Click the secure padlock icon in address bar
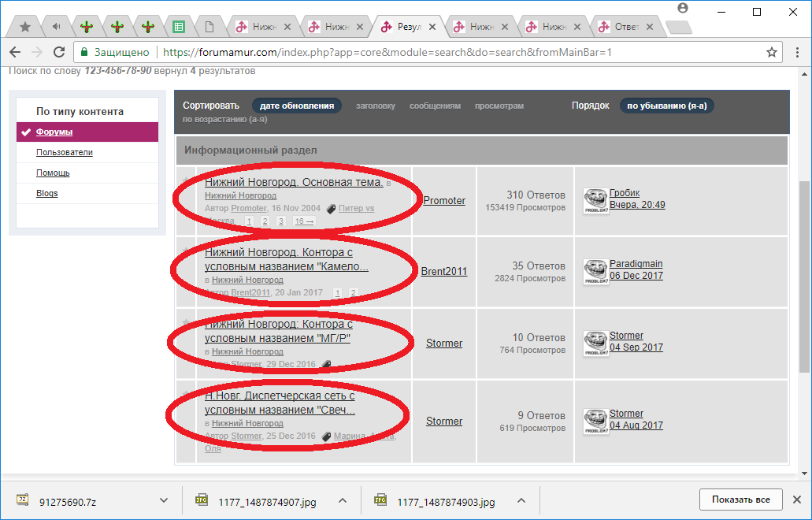The image size is (812, 520). click(83, 52)
